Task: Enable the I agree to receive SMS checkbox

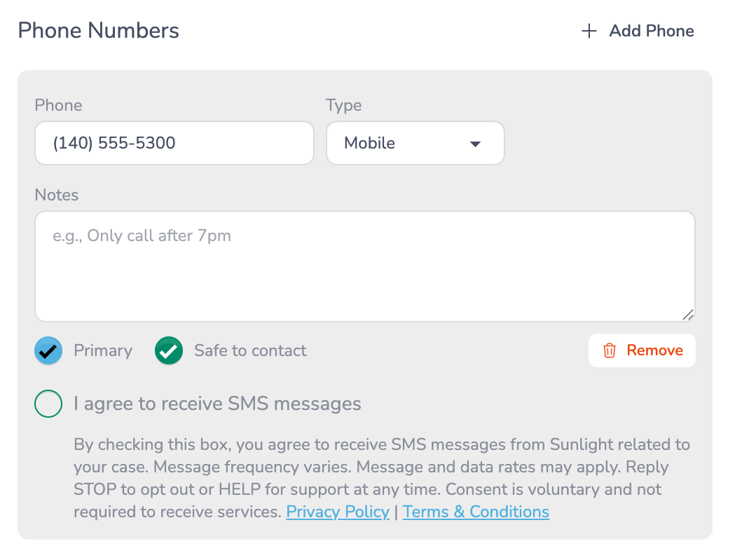Action: point(48,404)
